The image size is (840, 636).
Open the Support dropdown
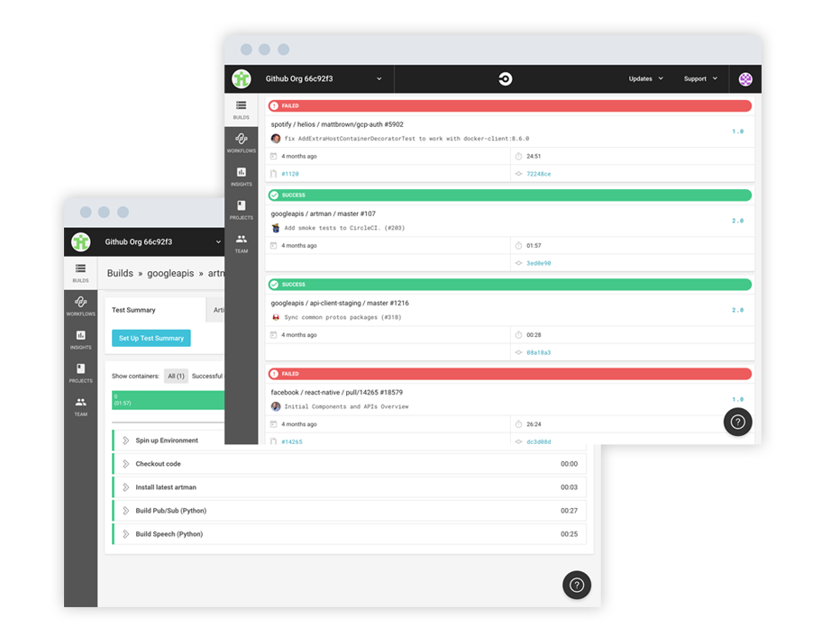coord(700,78)
